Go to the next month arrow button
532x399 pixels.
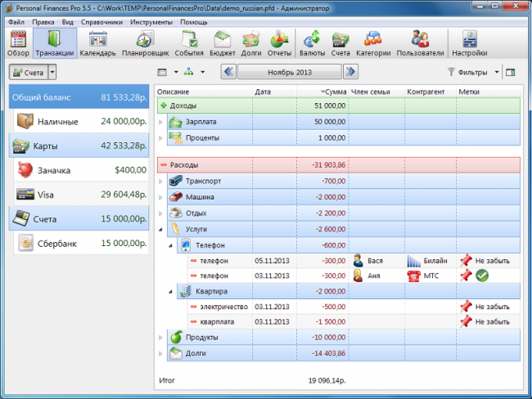click(350, 72)
